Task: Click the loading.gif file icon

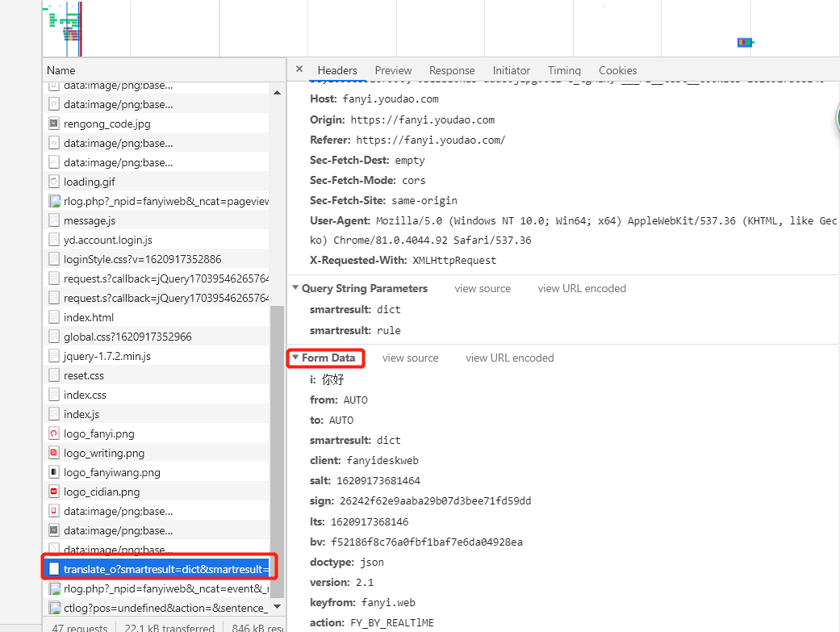Action: pyautogui.click(x=53, y=182)
